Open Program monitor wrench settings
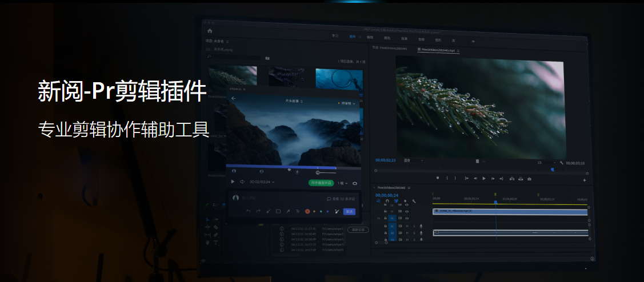The image size is (644, 282). click(562, 163)
